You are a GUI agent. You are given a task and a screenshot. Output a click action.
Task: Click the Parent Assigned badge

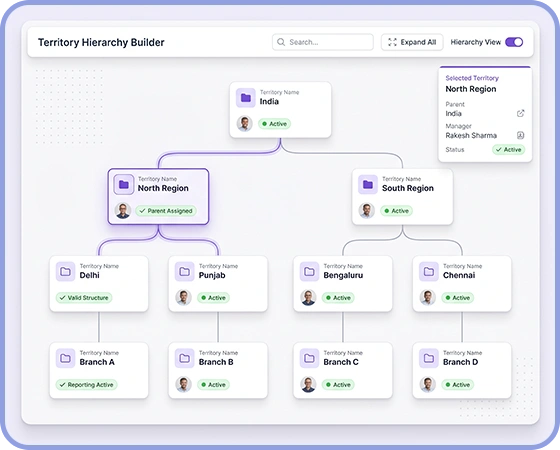click(x=166, y=211)
